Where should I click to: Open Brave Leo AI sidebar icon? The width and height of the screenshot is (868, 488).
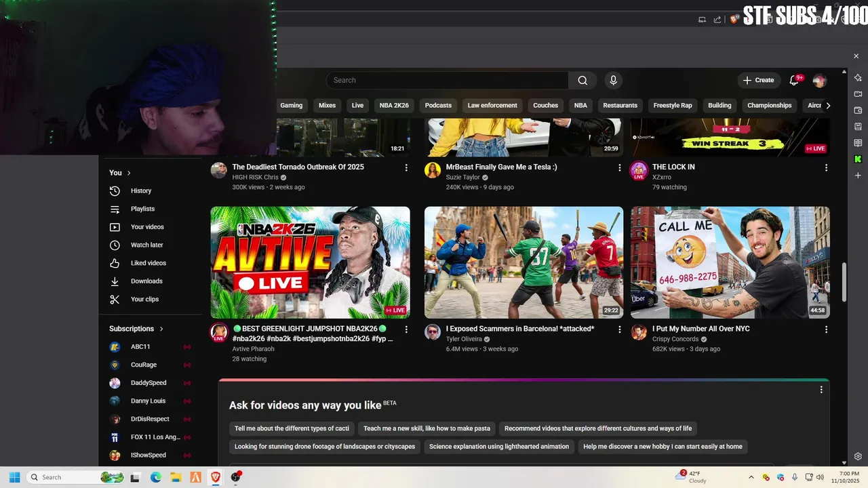point(858,77)
